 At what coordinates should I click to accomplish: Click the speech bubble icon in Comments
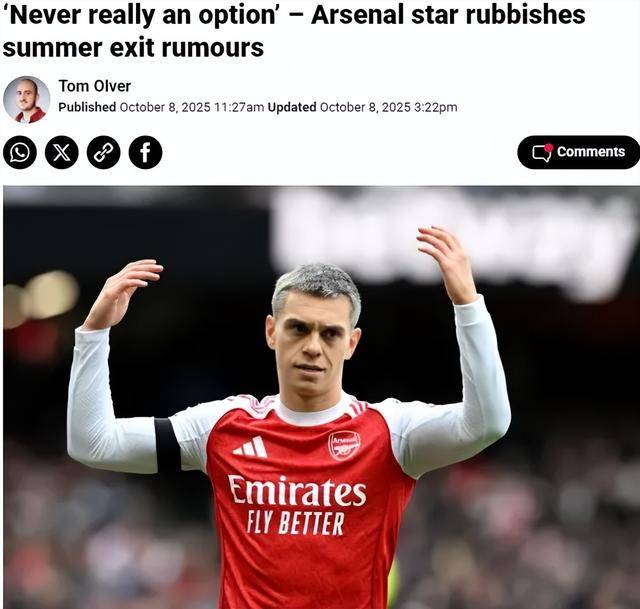[542, 153]
